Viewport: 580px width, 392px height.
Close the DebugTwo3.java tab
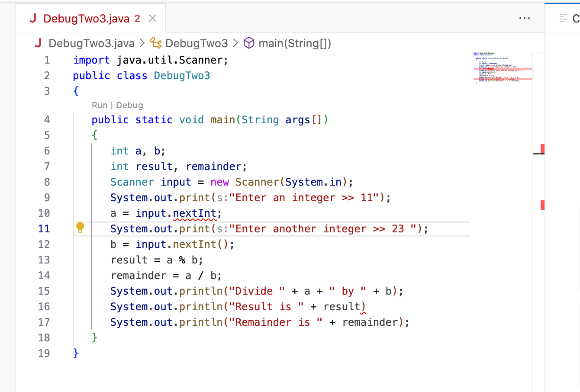pyautogui.click(x=152, y=18)
